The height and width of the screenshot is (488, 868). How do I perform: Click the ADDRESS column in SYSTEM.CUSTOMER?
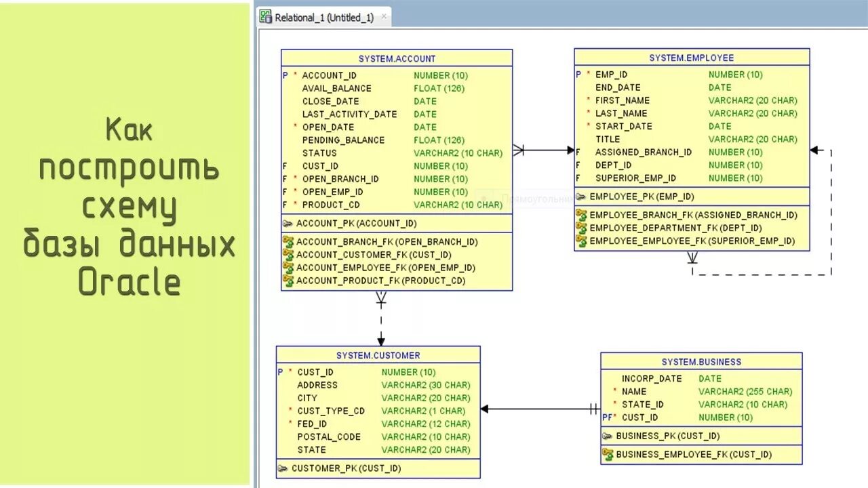click(x=378, y=385)
